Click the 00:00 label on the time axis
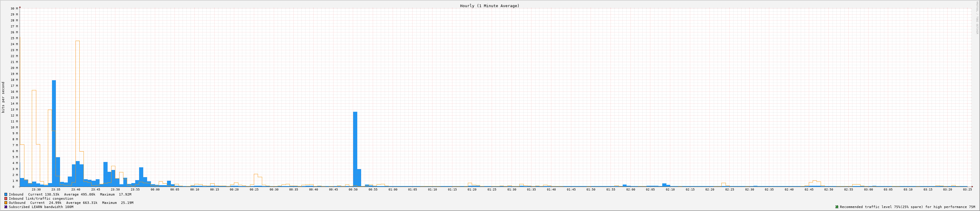980x211 pixels. pyautogui.click(x=155, y=189)
